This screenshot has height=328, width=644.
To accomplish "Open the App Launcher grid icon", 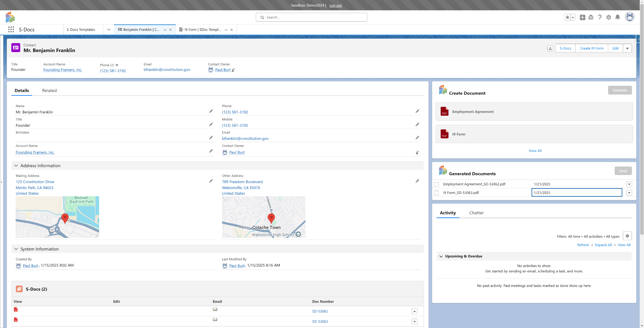I will (11, 29).
